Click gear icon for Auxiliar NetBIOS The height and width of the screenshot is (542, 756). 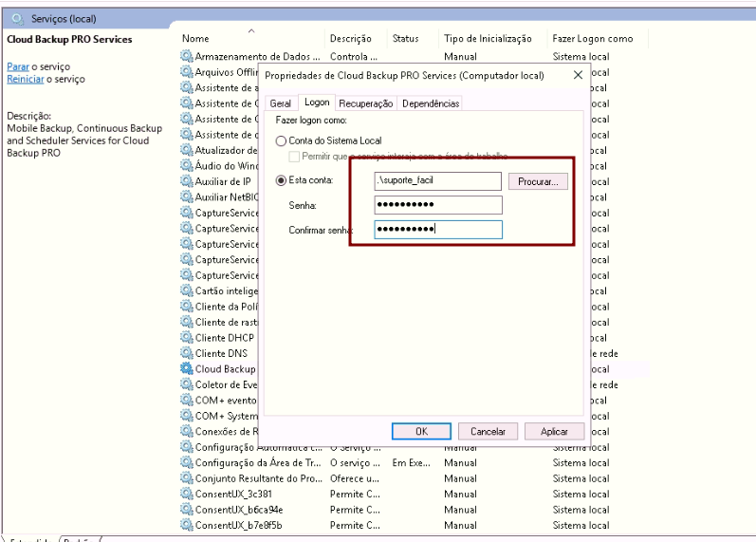pyautogui.click(x=187, y=196)
